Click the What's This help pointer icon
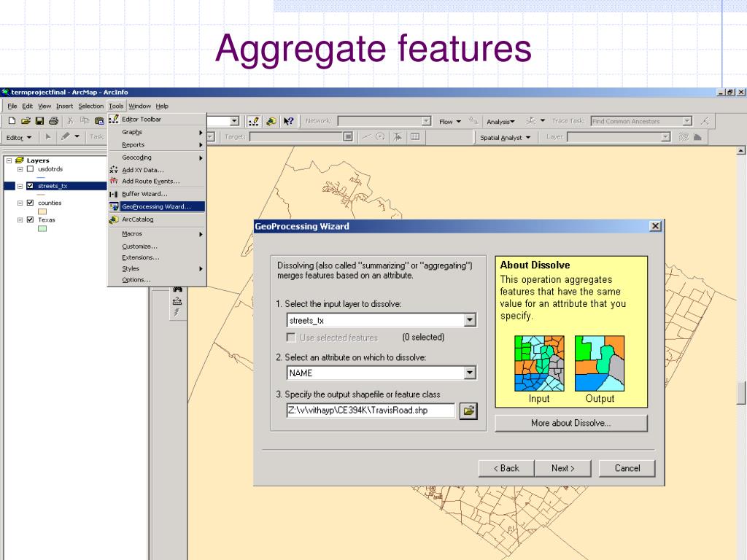The image size is (747, 560). [288, 121]
